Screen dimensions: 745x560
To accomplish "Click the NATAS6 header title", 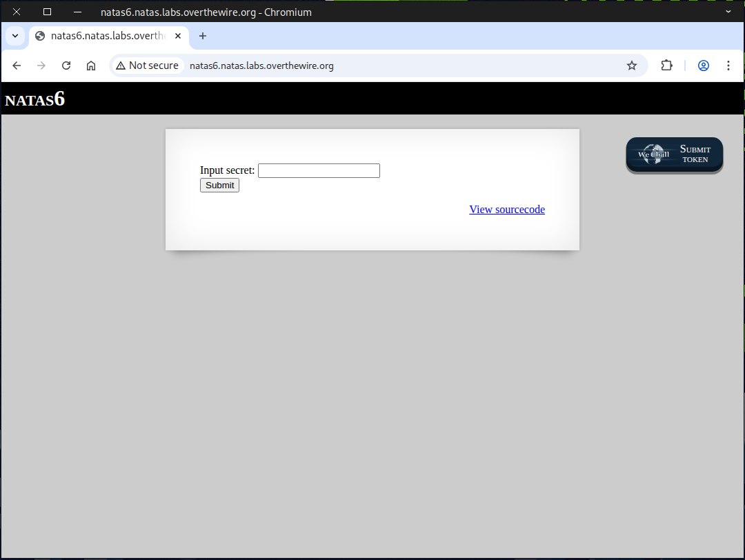I will [x=35, y=99].
